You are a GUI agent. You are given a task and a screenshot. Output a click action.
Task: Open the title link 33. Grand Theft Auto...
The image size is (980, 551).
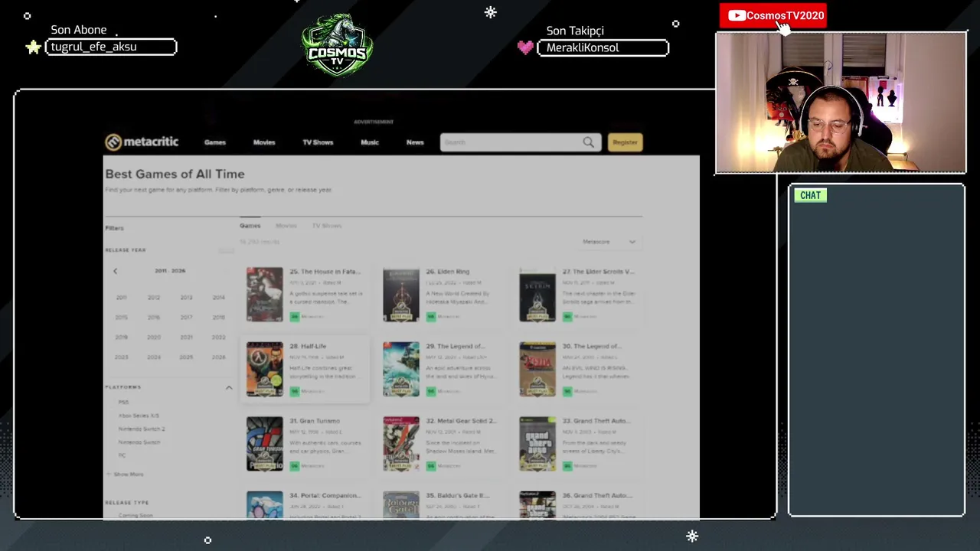coord(596,421)
